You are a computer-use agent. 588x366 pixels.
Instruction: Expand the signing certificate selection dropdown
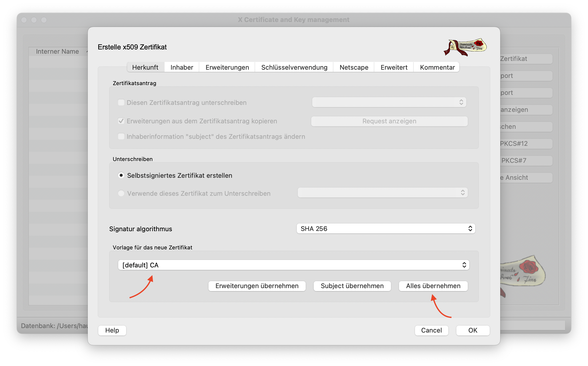coord(382,192)
